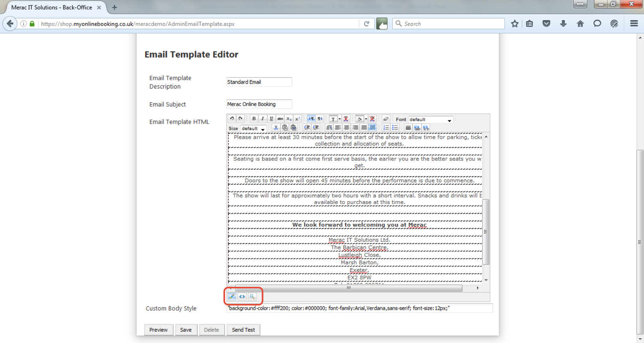
Task: Apply subscript formatting
Action: coord(289,119)
